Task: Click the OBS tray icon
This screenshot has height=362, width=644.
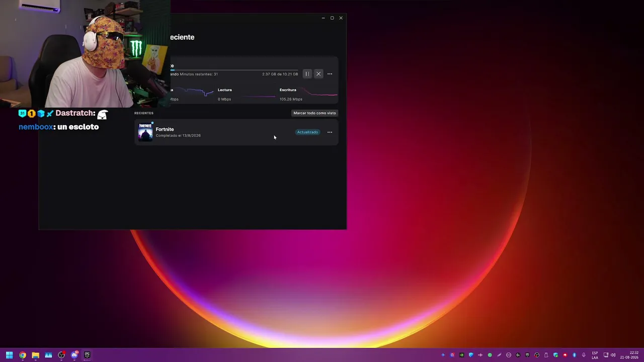Action: (536, 355)
